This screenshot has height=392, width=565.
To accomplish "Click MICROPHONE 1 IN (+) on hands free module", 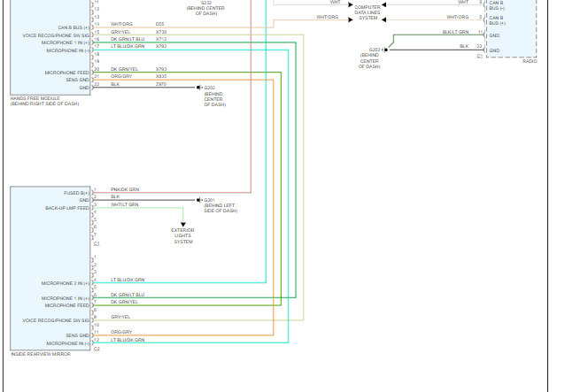I will coord(66,42).
